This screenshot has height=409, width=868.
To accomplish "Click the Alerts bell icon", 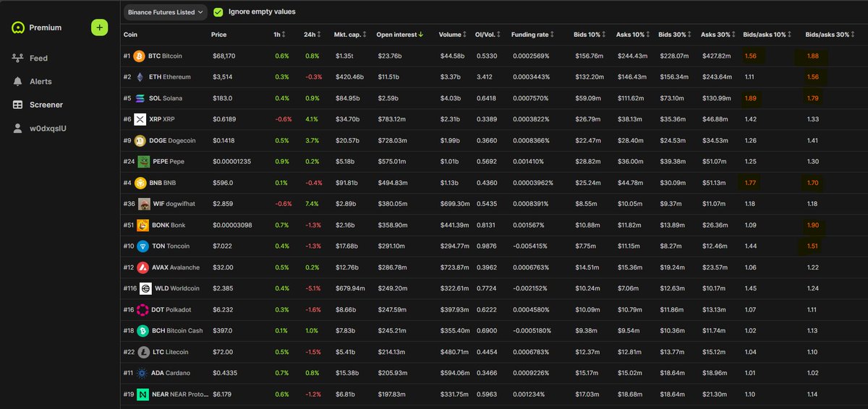I will pos(18,82).
